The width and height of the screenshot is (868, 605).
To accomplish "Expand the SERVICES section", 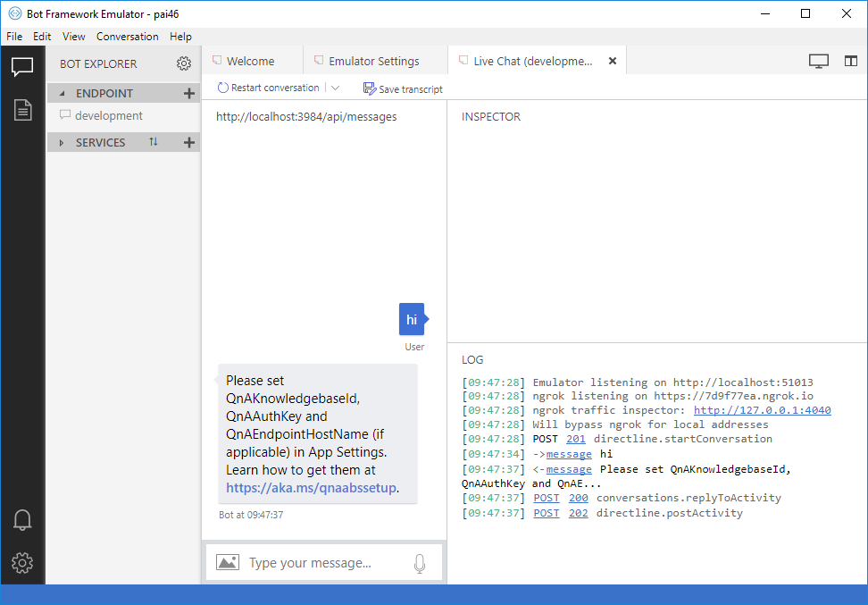I will click(62, 142).
